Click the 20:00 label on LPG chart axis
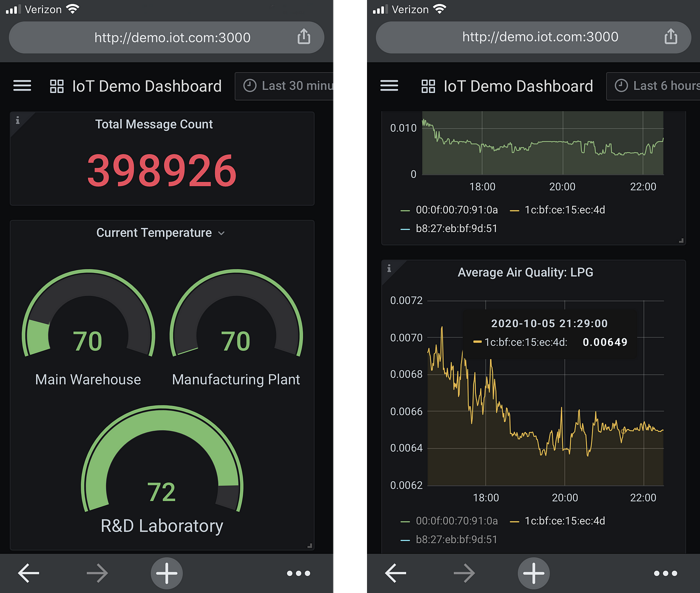700x593 pixels. click(x=565, y=497)
